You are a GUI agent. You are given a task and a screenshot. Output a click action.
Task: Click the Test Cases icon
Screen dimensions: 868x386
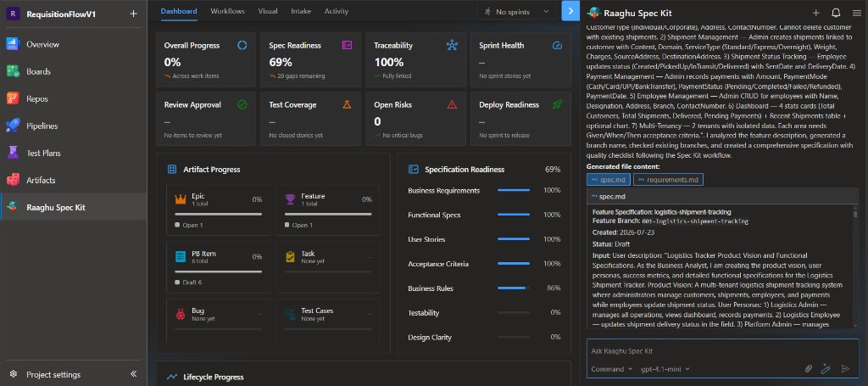point(290,314)
